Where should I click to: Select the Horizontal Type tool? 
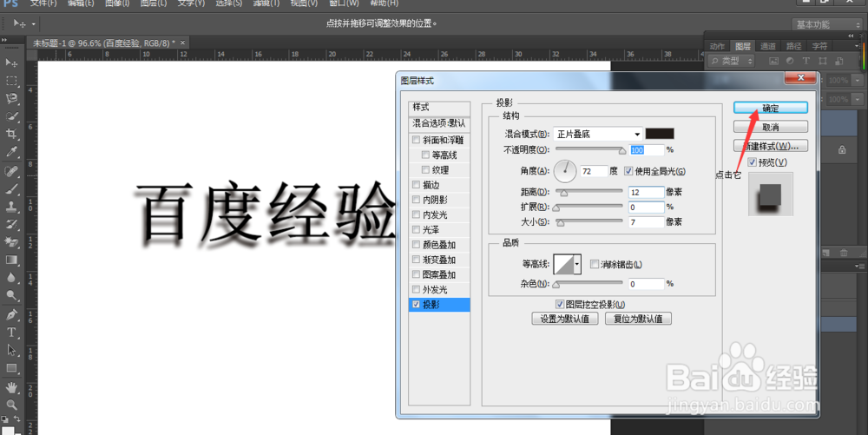tap(11, 332)
